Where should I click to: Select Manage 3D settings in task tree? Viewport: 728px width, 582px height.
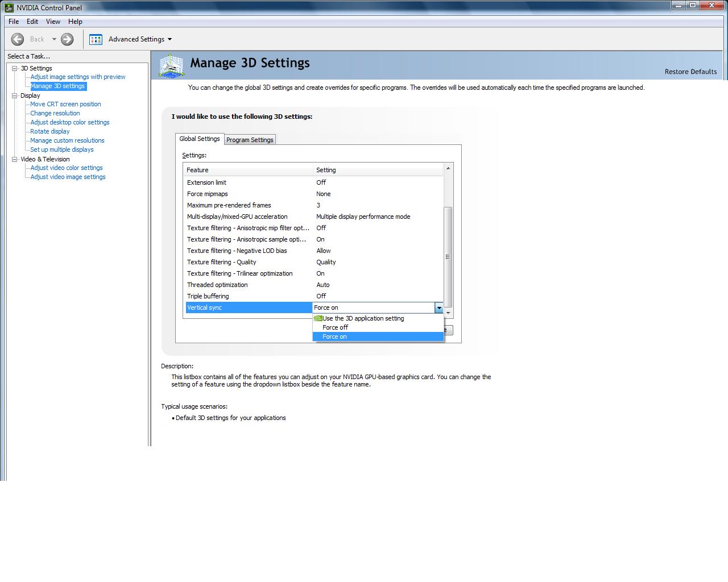[x=57, y=86]
